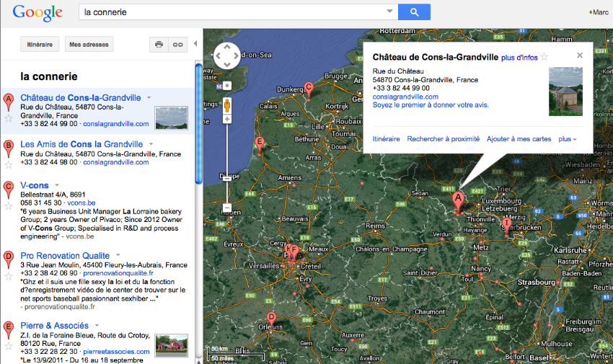Close the Château info window
Image resolution: width=613 pixels, height=364 pixels.
tap(580, 56)
